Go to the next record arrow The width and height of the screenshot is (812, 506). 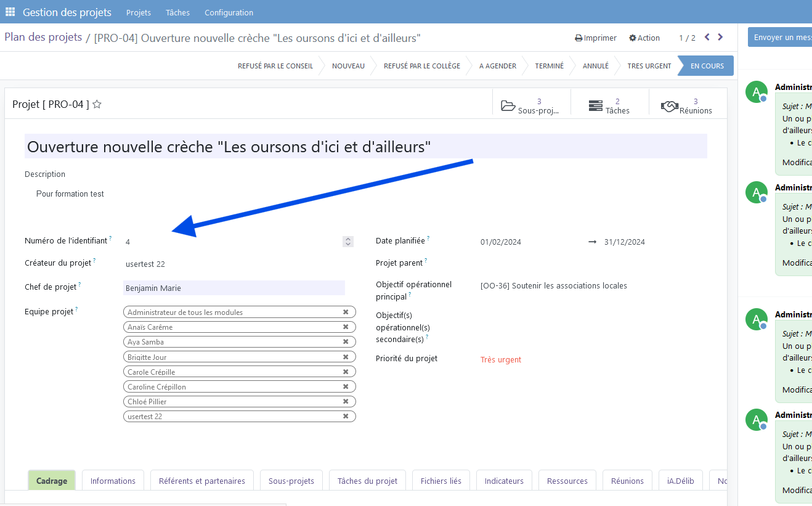720,38
